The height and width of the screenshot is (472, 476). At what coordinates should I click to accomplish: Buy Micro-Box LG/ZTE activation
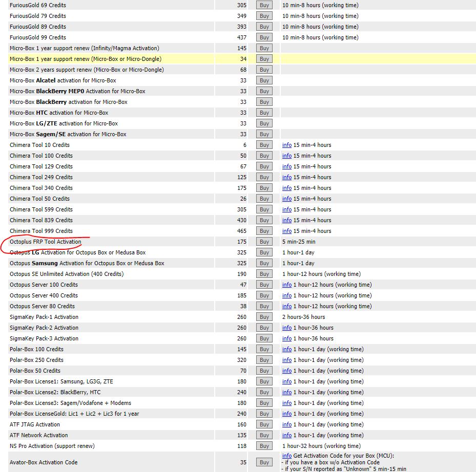(x=264, y=123)
